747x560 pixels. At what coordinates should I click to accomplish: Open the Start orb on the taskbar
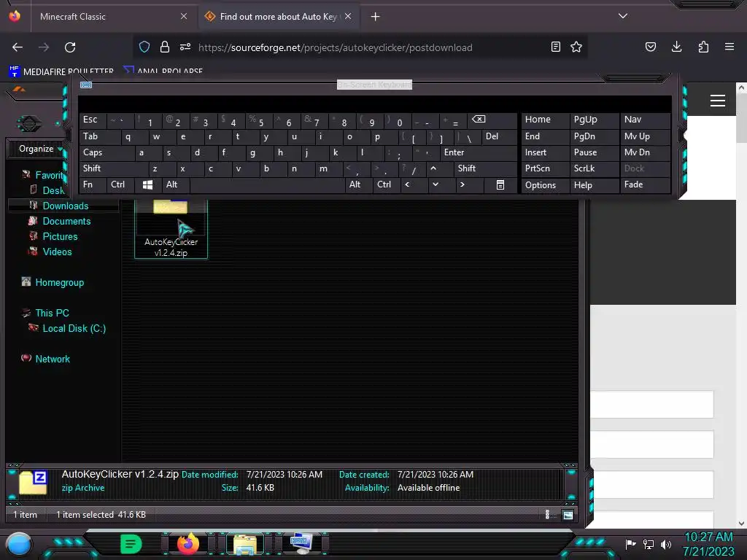coord(19,544)
